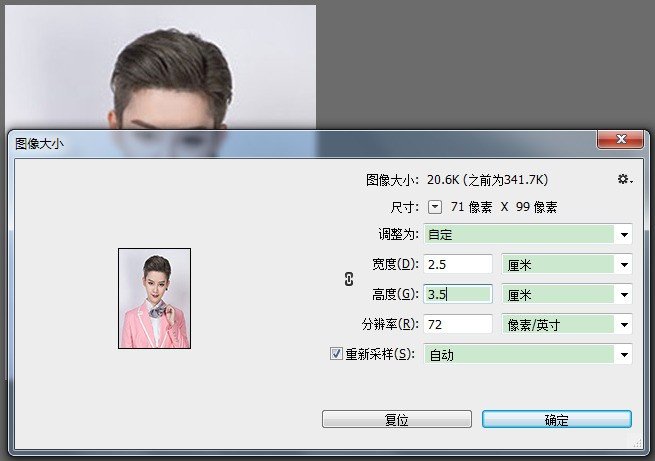Open the 高度 unit dropdown (厘米)
The image size is (655, 461).
[567, 294]
